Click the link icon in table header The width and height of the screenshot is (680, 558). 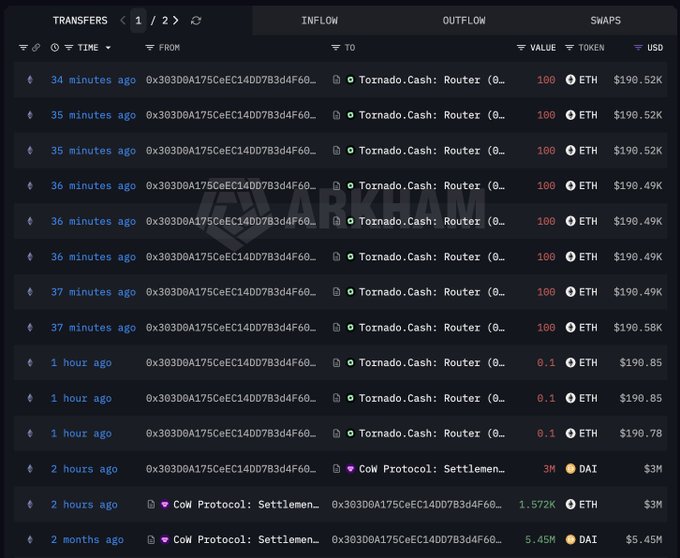(x=36, y=47)
